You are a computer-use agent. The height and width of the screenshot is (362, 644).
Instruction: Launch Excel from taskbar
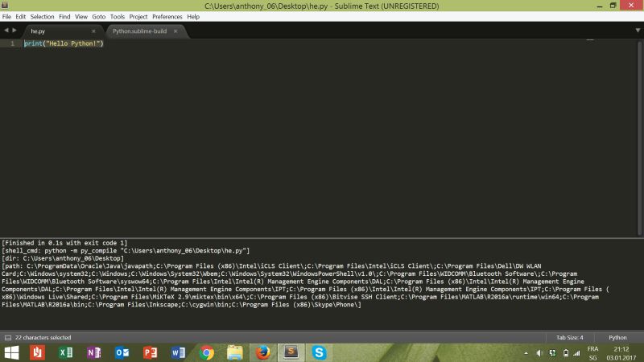tap(66, 352)
